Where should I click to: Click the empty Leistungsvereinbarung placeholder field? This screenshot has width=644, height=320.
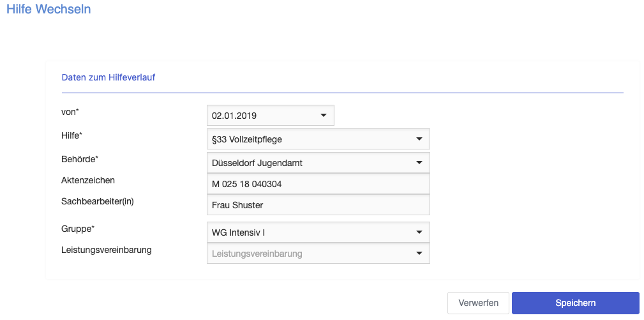(x=318, y=254)
